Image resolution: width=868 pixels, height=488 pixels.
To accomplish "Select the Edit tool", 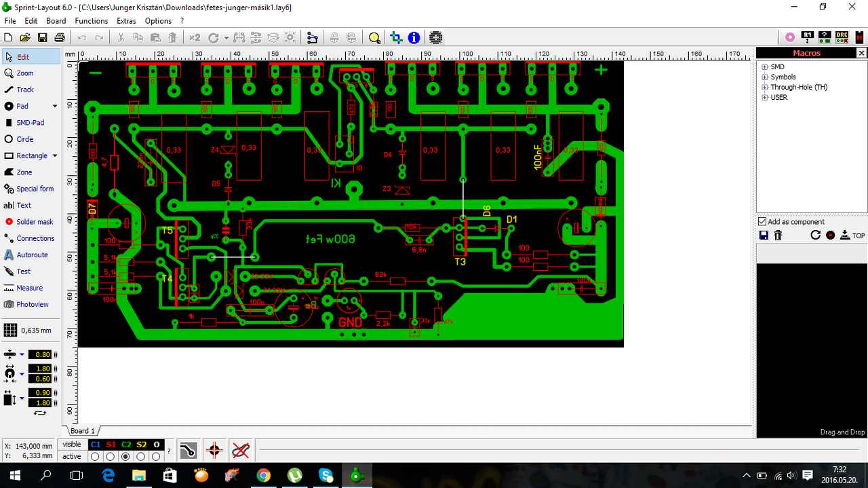I will pos(31,57).
